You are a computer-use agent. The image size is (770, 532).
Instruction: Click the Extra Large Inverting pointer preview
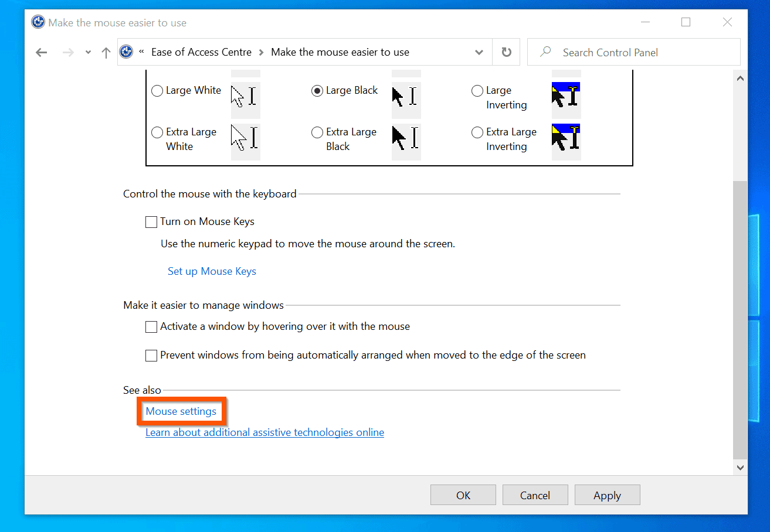click(565, 141)
